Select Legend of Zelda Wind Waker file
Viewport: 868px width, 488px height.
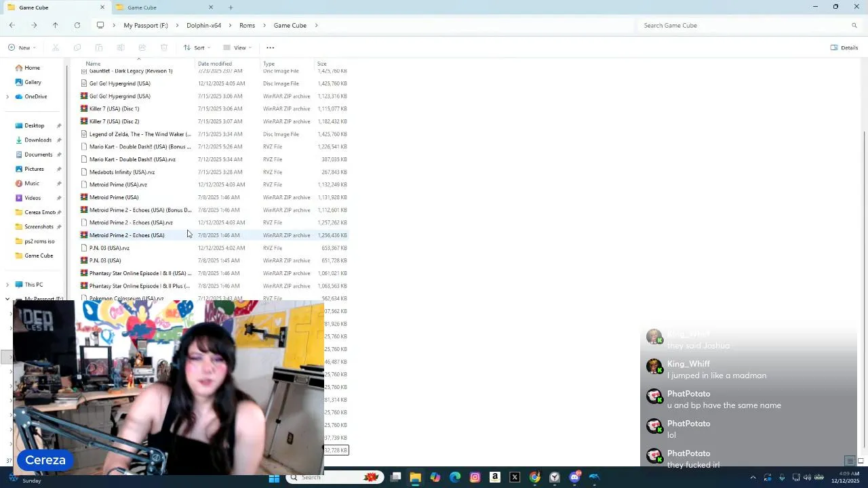coord(214,134)
